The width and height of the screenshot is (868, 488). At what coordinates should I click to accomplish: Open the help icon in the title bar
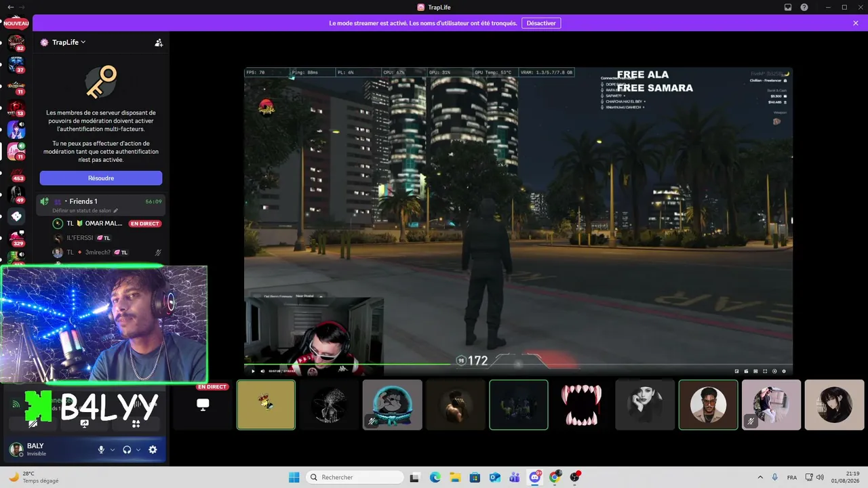[804, 7]
